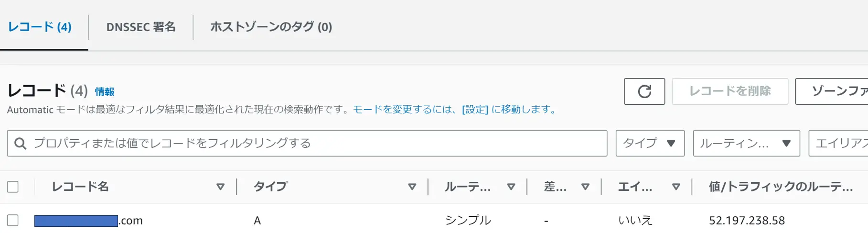Open the 情報 info link
Image resolution: width=868 pixels, height=233 pixels.
click(105, 92)
